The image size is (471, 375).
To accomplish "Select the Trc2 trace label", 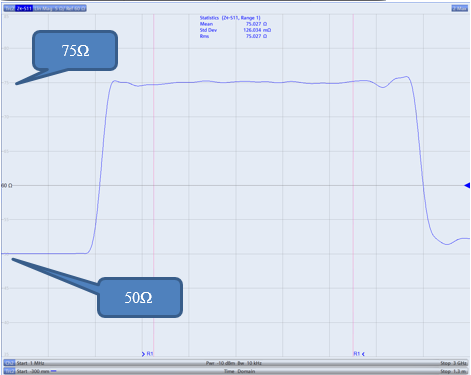I will [9, 8].
